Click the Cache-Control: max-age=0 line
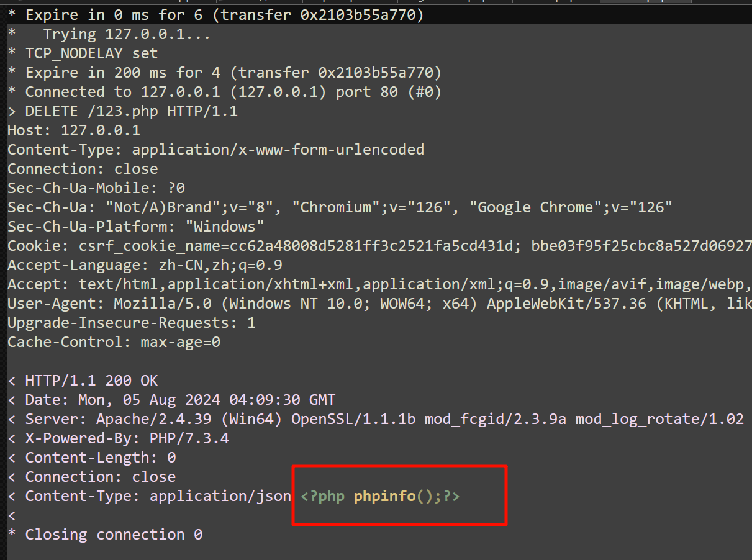 tap(114, 343)
